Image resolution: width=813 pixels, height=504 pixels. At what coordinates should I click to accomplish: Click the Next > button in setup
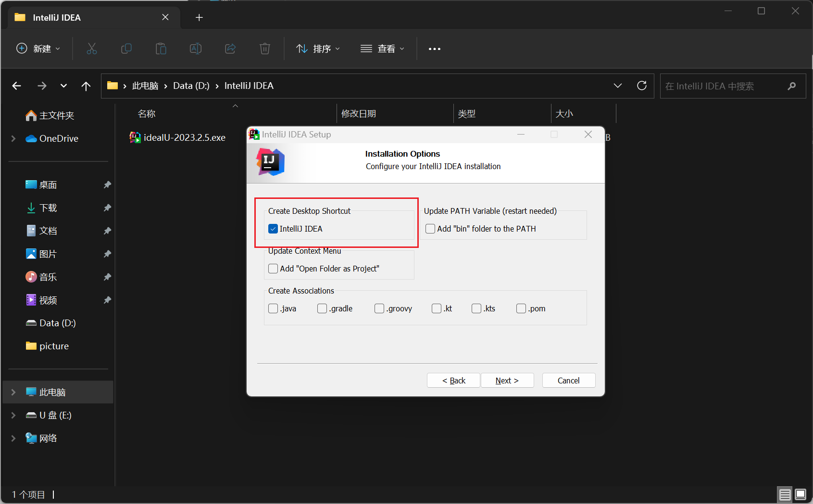pyautogui.click(x=507, y=381)
